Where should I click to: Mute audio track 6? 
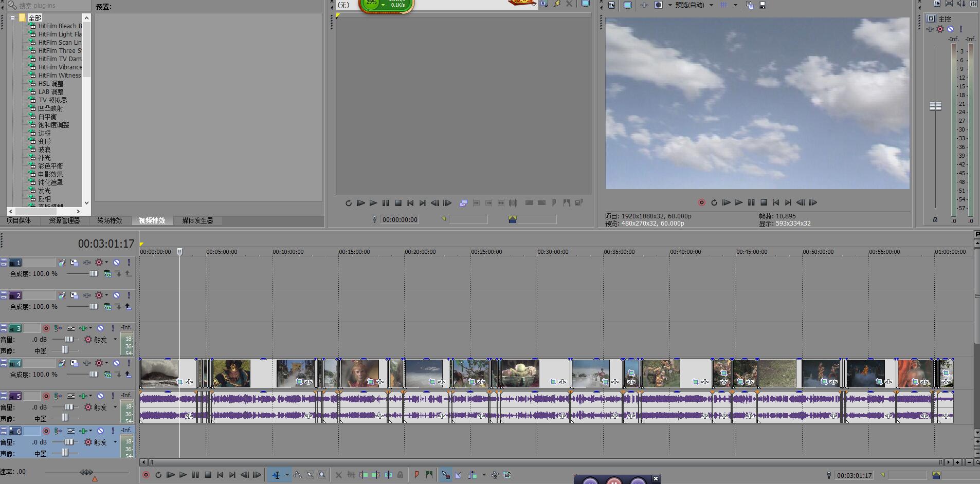point(101,431)
